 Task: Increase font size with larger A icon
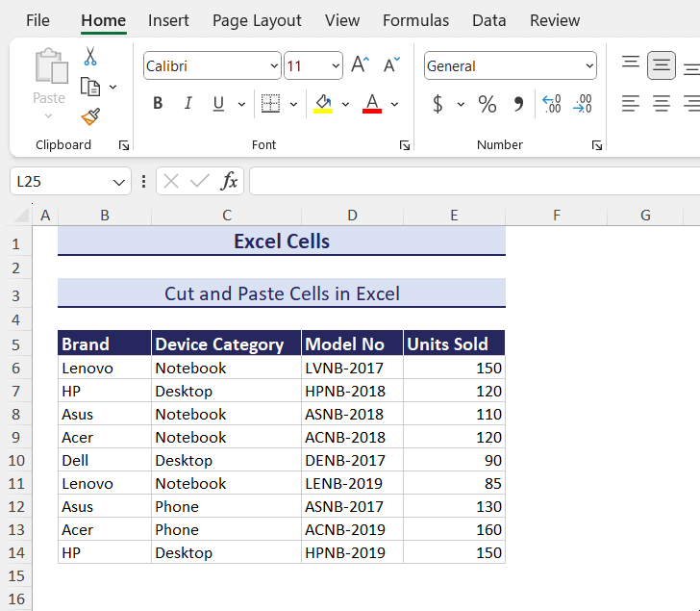click(360, 65)
